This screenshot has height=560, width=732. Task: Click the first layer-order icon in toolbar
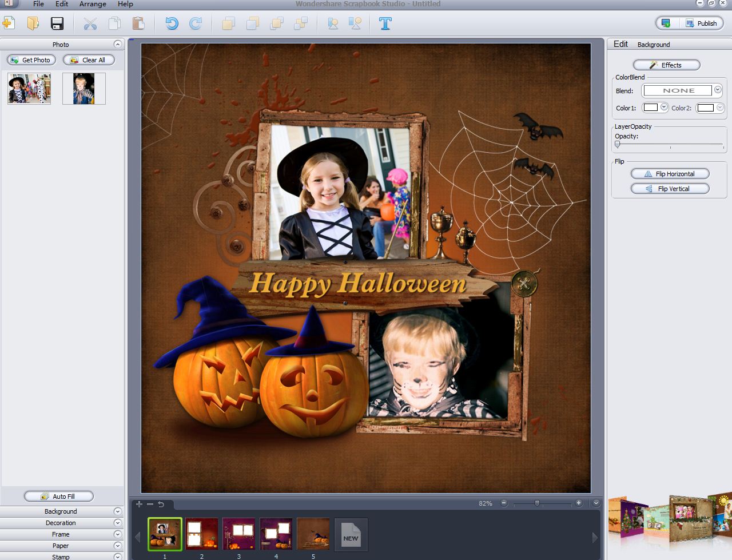pos(229,23)
